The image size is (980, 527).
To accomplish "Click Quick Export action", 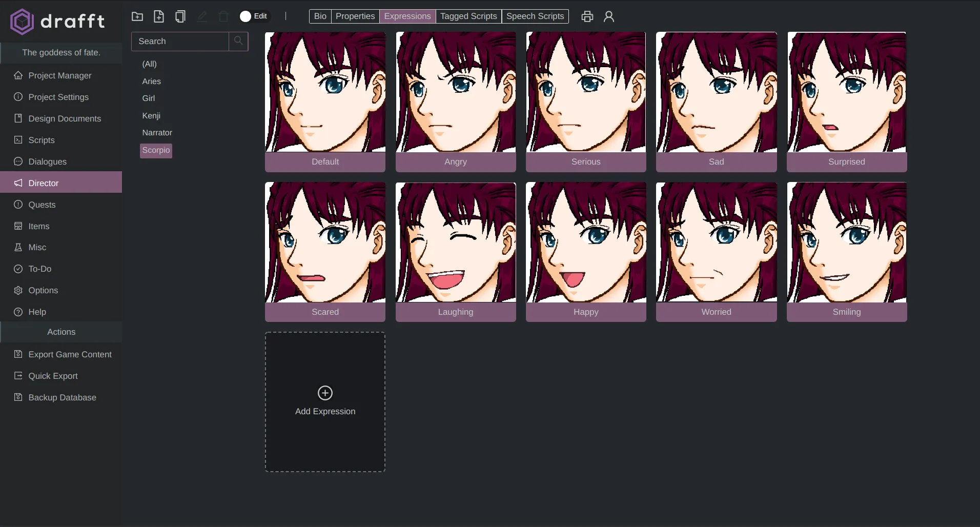I will click(x=61, y=376).
